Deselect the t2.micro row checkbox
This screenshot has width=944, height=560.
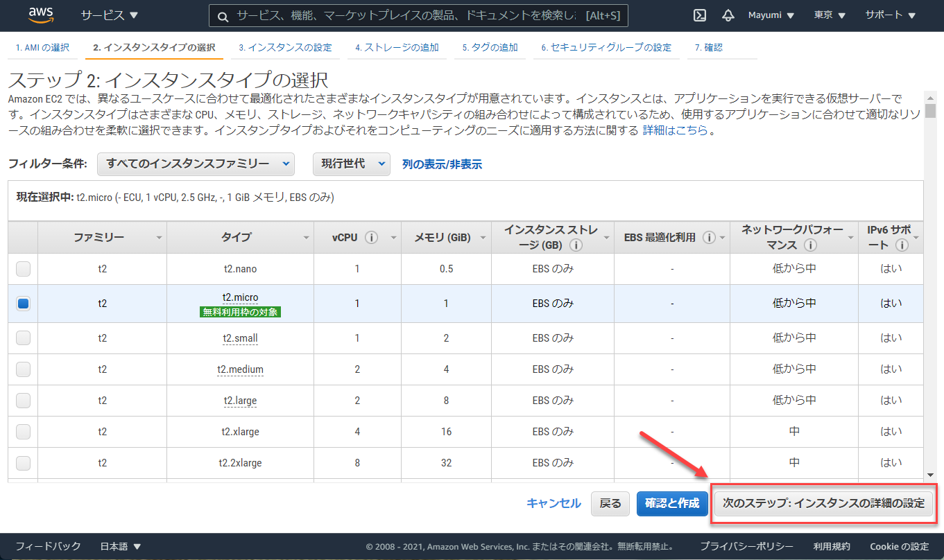23,303
